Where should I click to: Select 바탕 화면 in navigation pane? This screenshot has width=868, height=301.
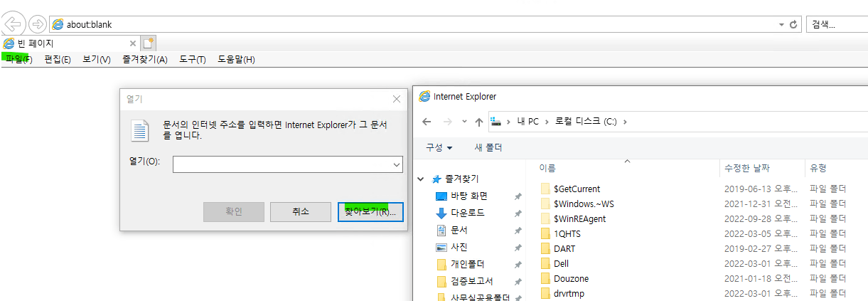(x=469, y=196)
